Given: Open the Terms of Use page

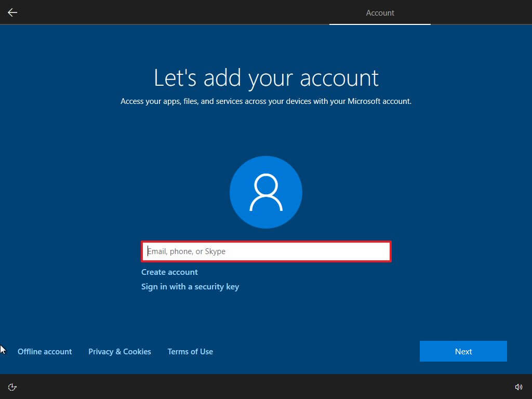Looking at the screenshot, I should [190, 351].
